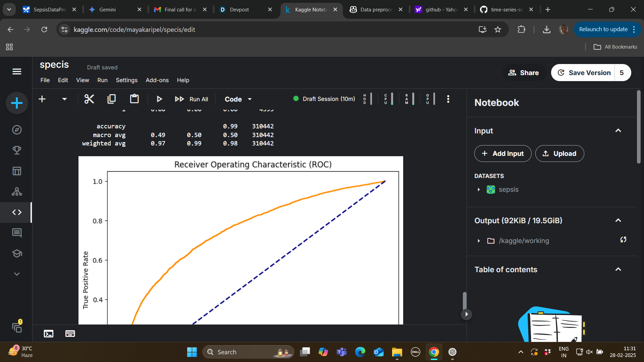Collapse the right sidebar panel arrow
The image size is (644, 362).
(466, 314)
